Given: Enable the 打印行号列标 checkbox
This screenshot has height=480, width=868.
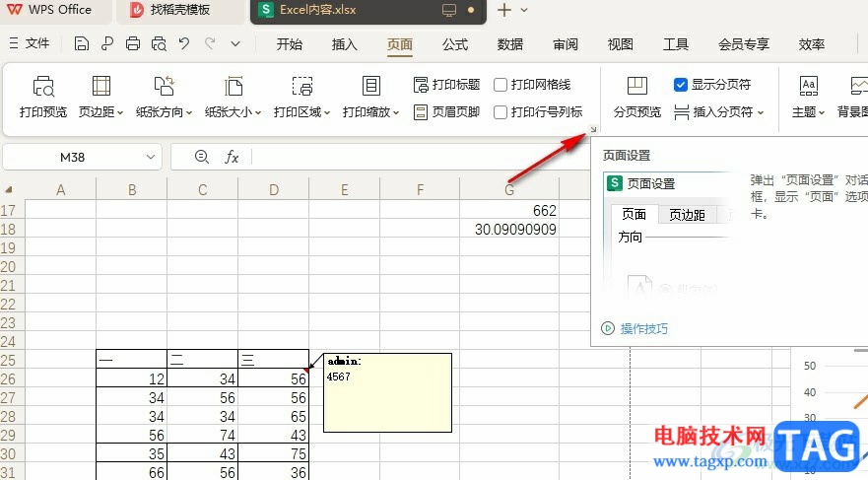Looking at the screenshot, I should coord(501,112).
